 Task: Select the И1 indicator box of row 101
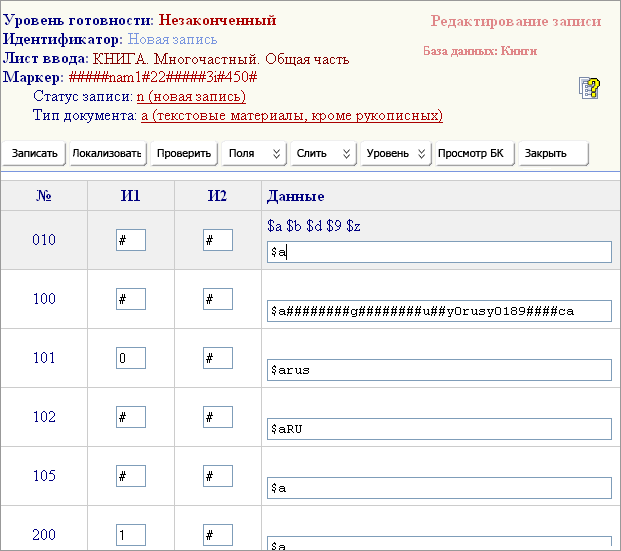pyautogui.click(x=131, y=358)
